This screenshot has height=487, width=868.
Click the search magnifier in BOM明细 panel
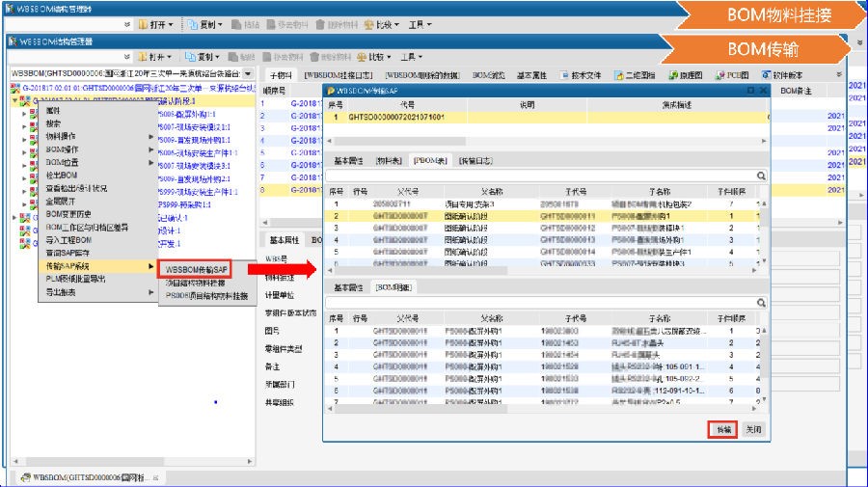(760, 303)
